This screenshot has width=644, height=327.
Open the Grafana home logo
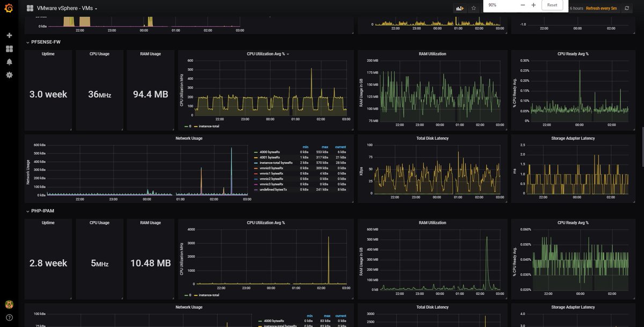pos(9,8)
